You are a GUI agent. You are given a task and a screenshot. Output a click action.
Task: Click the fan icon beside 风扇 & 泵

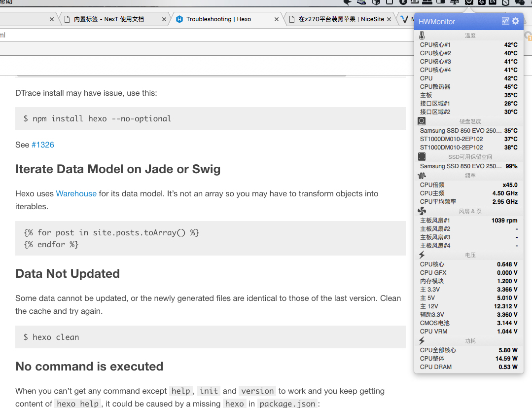tap(422, 211)
